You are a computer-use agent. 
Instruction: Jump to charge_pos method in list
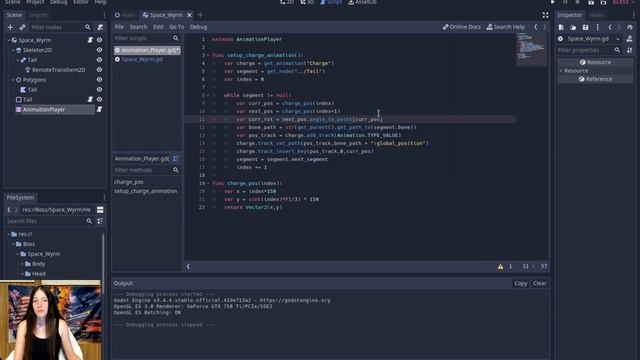129,182
